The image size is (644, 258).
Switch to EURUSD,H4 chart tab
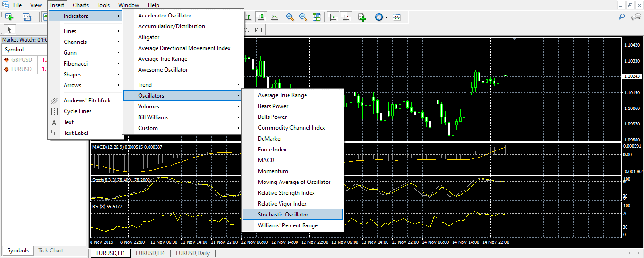150,253
